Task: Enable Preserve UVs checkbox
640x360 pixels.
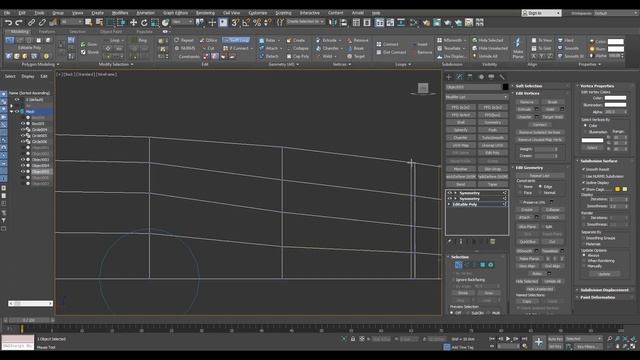Action: (520, 202)
